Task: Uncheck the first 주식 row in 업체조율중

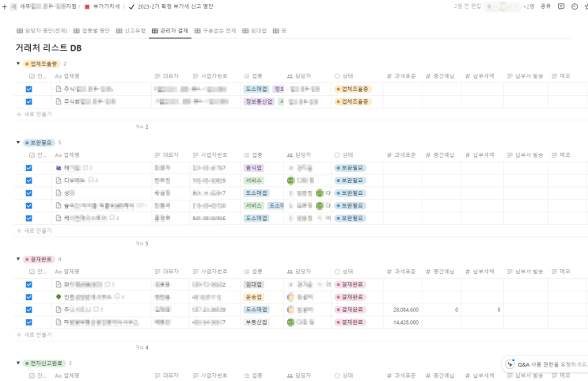Action: pyautogui.click(x=28, y=89)
